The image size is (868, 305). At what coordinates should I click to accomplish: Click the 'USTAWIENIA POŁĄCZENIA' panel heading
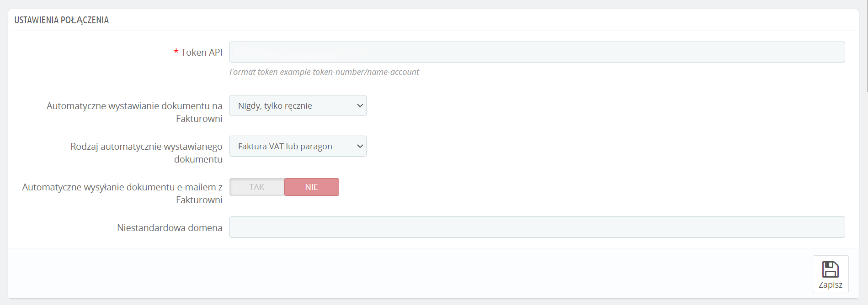62,20
